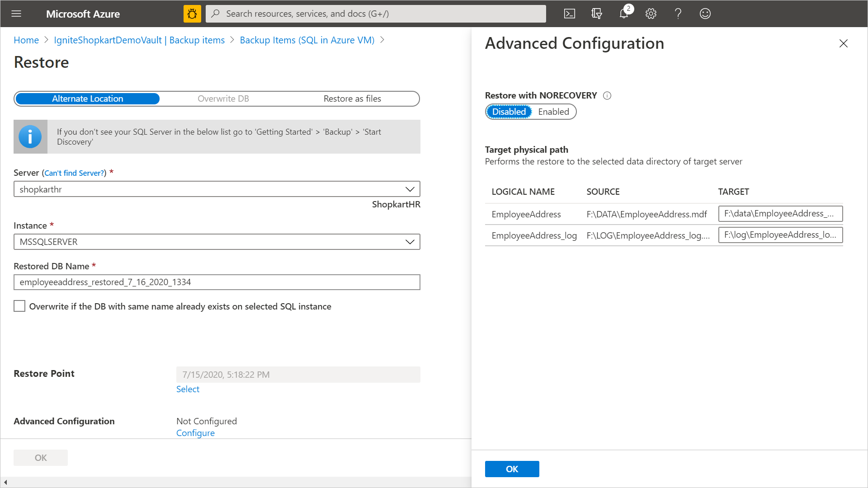Screen dimensions: 868x488
Task: Click Configure under Advanced Configuration
Action: 195,432
